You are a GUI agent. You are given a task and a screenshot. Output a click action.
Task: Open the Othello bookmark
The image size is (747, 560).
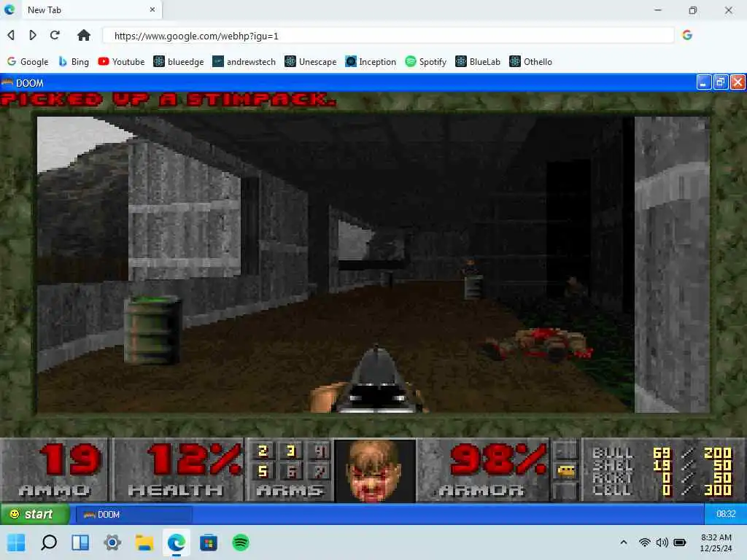click(x=531, y=62)
